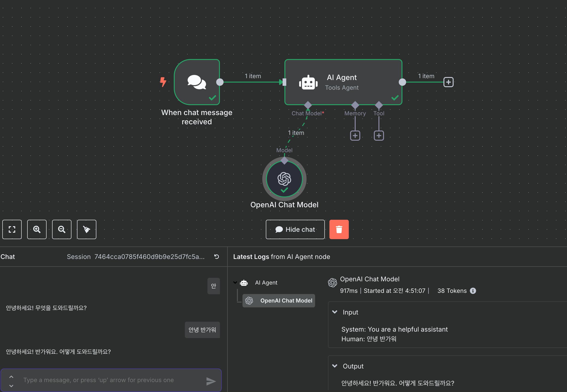
Task: Delete execution data with red trash button
Action: coord(339,229)
